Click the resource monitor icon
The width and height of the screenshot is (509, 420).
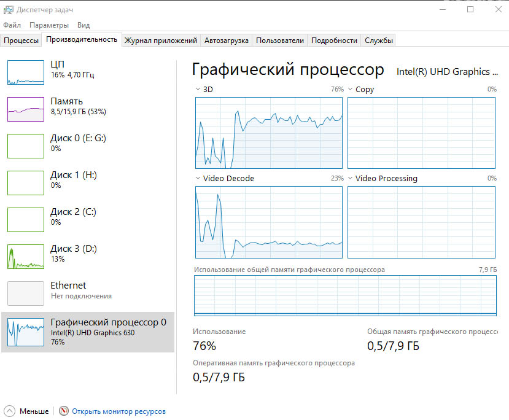[64, 411]
